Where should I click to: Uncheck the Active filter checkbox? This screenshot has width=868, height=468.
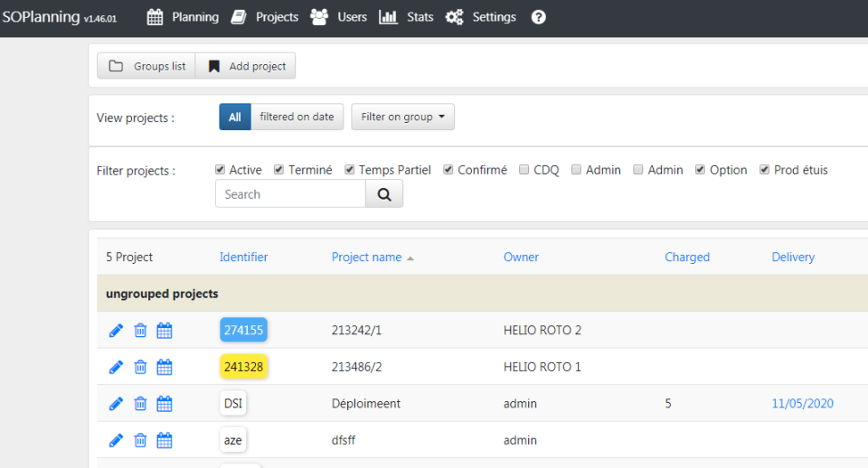(220, 170)
